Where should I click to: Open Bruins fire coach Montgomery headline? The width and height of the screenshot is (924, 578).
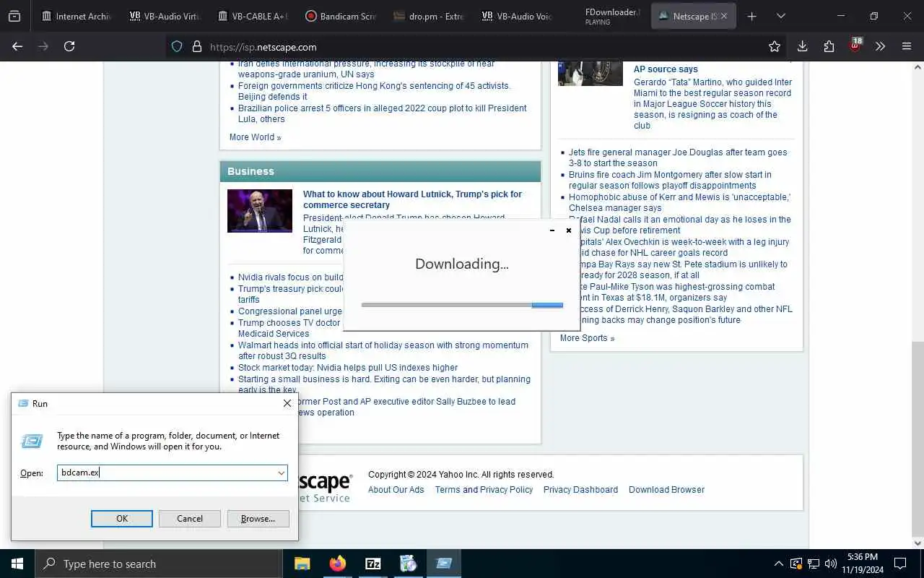pos(670,180)
